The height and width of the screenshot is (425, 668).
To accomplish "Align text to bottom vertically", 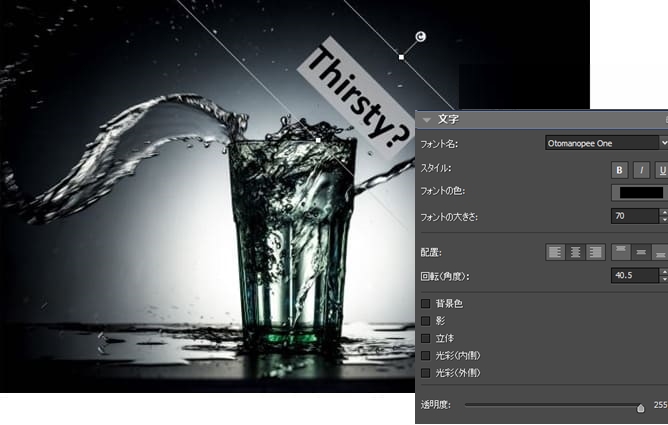I will 660,252.
